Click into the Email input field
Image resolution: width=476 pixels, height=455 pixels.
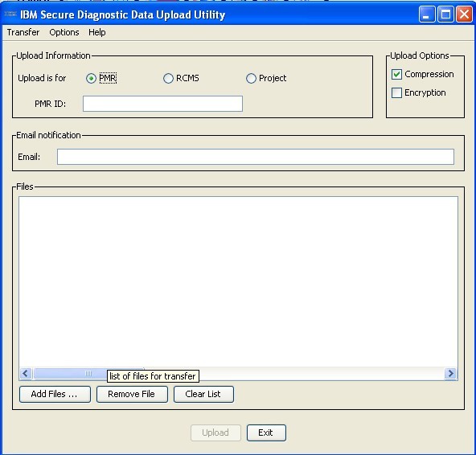256,157
